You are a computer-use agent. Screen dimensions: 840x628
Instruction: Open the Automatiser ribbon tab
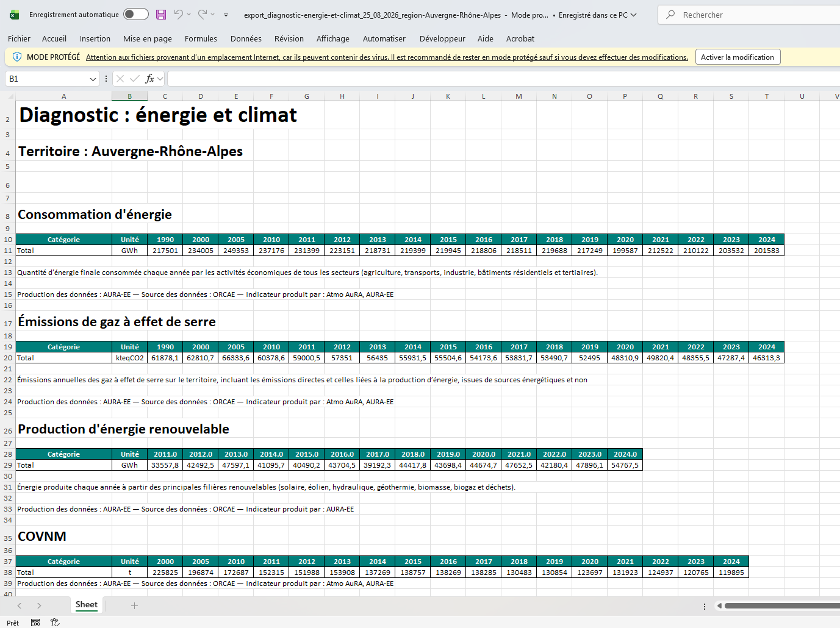click(x=384, y=38)
